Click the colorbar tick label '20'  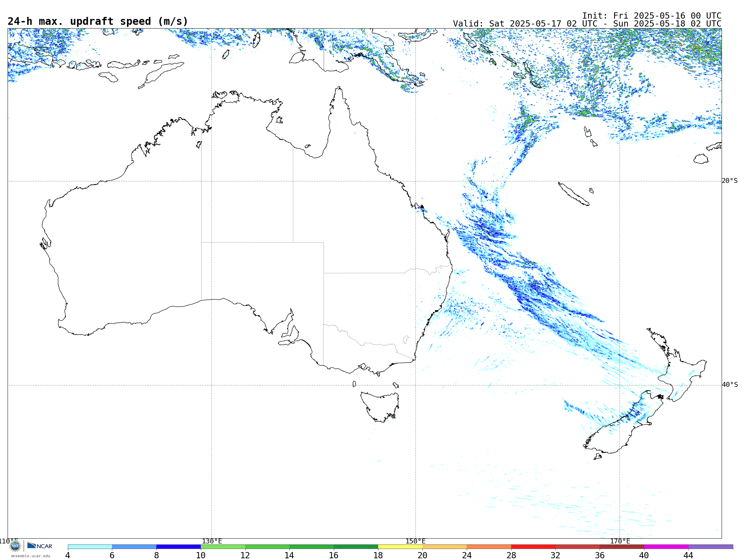pos(422,556)
